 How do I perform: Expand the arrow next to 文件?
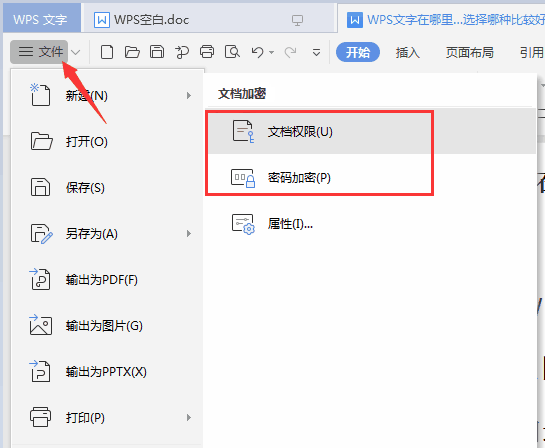[x=75, y=52]
